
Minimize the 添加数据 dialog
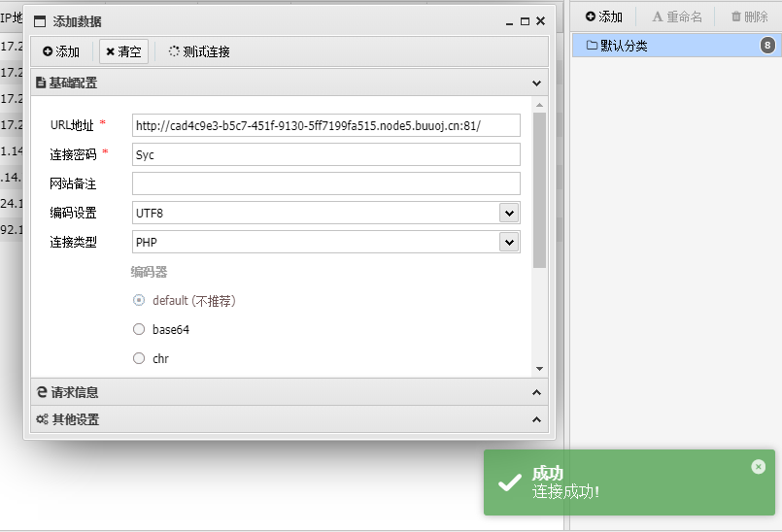tap(509, 21)
